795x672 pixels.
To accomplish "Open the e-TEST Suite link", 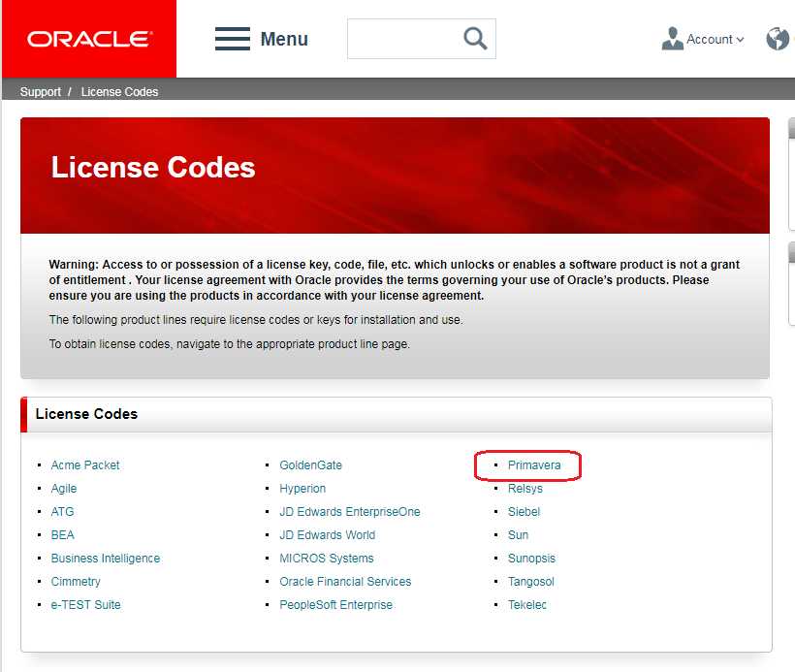I will coord(85,605).
